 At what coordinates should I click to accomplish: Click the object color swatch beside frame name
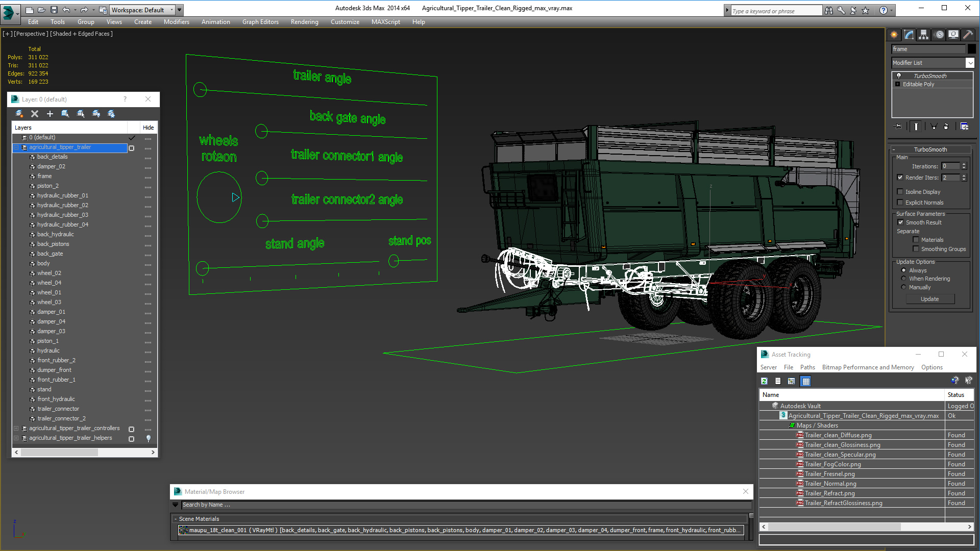pos(972,49)
